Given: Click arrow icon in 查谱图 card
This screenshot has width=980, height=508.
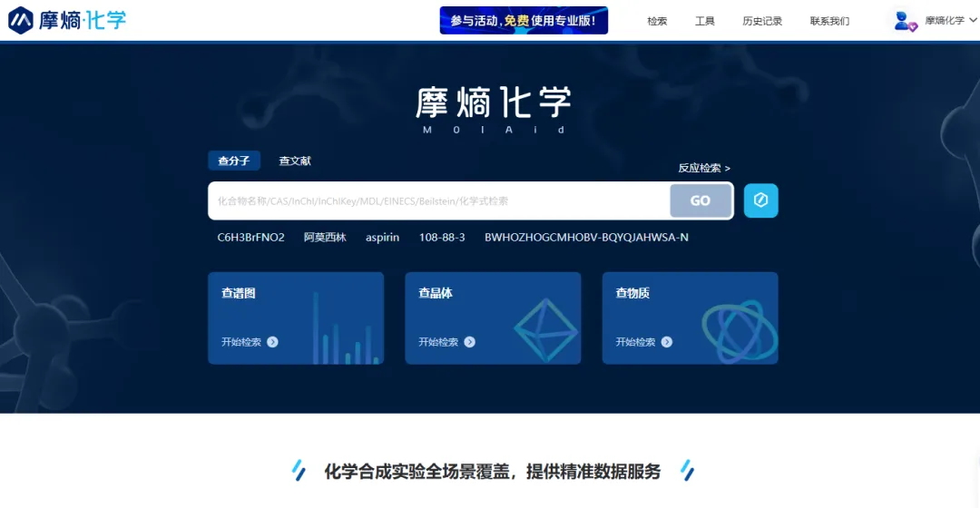Looking at the screenshot, I should [x=272, y=342].
